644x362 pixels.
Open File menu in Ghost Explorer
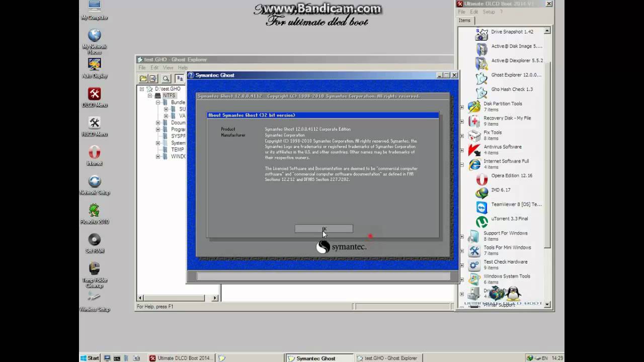coord(142,67)
